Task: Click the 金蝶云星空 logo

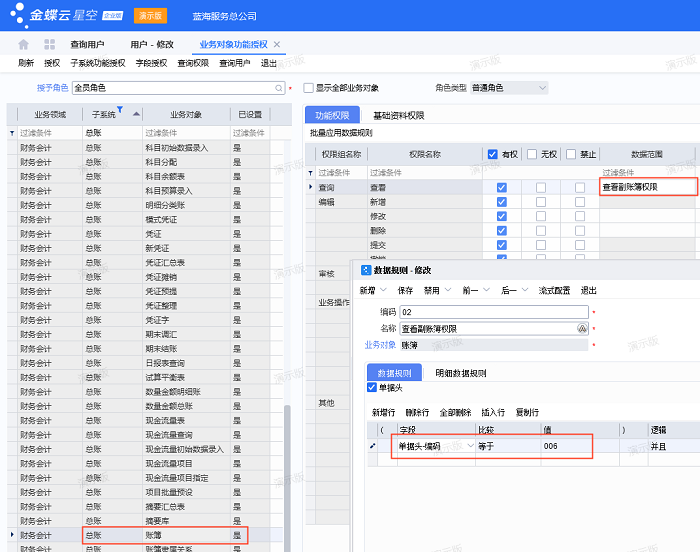Action: coord(62,16)
